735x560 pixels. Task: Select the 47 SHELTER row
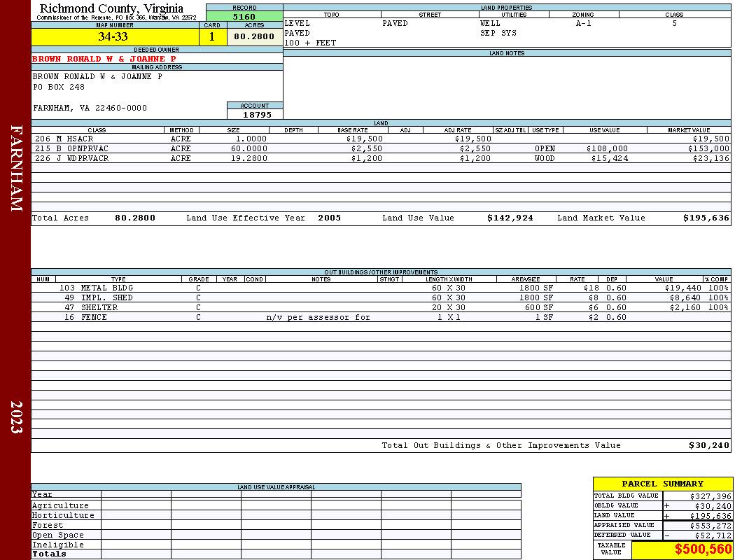tap(381, 308)
